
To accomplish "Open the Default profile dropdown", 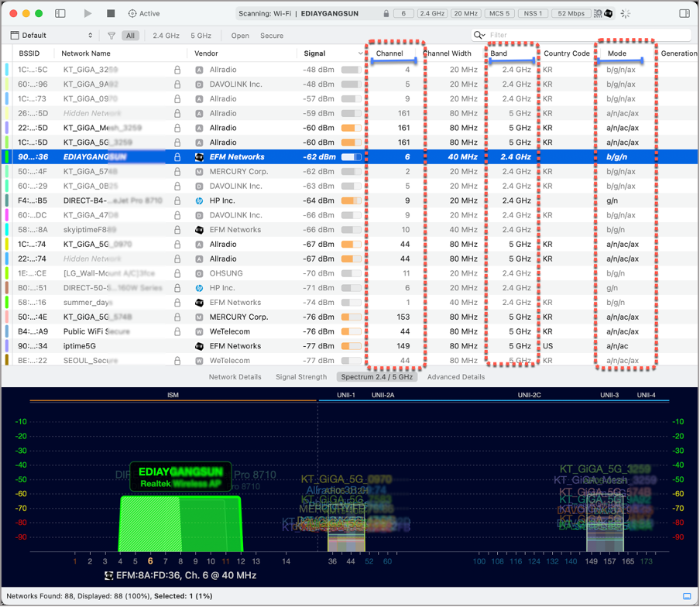I will pyautogui.click(x=51, y=36).
